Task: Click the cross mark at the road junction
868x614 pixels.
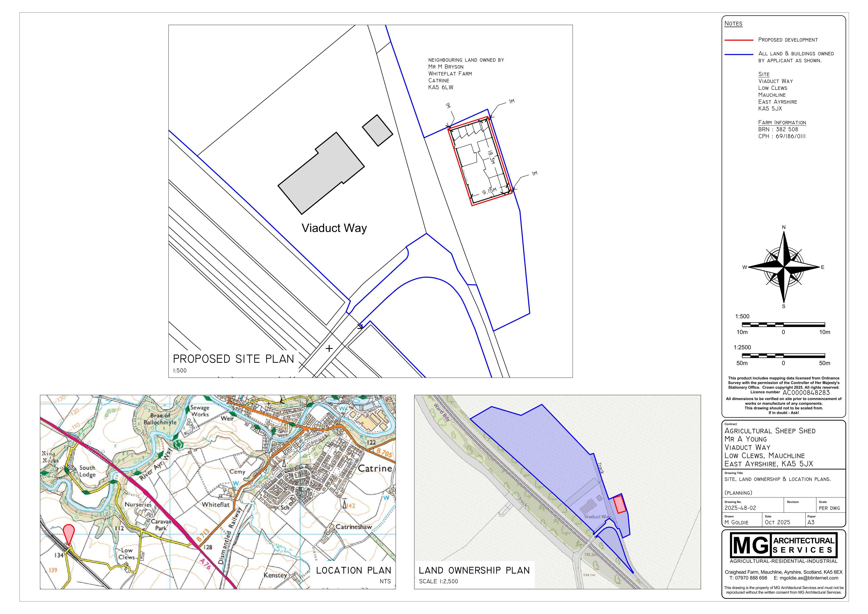Action: pos(329,348)
